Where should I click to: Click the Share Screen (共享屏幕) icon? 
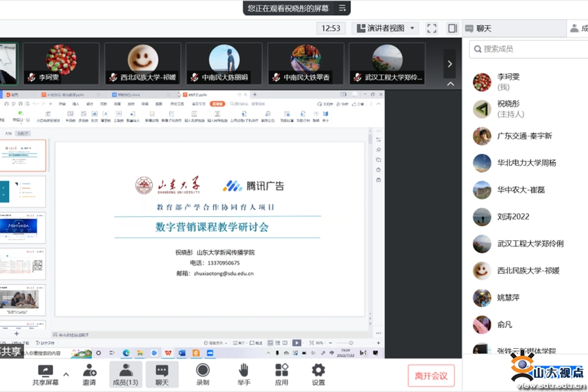(x=45, y=370)
